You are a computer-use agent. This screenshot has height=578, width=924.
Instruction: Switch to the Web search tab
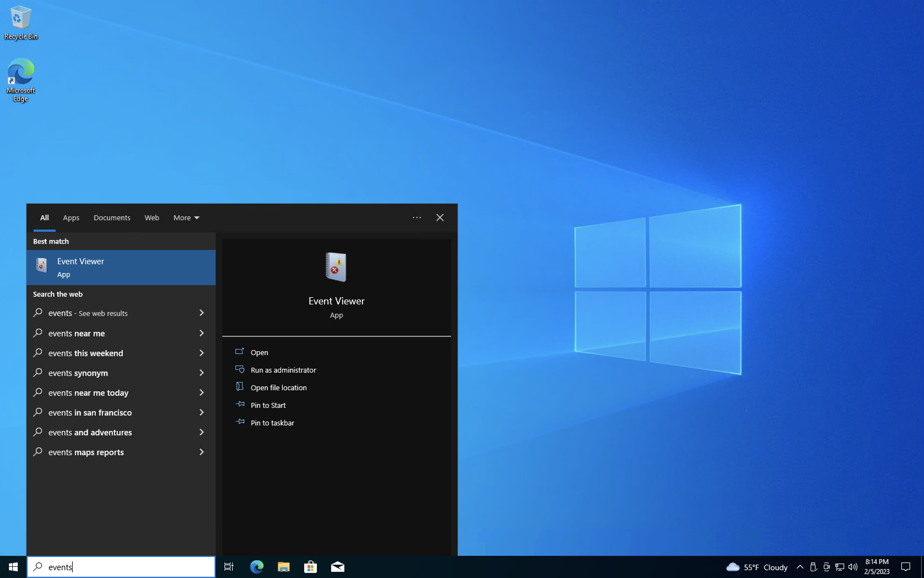tap(152, 217)
